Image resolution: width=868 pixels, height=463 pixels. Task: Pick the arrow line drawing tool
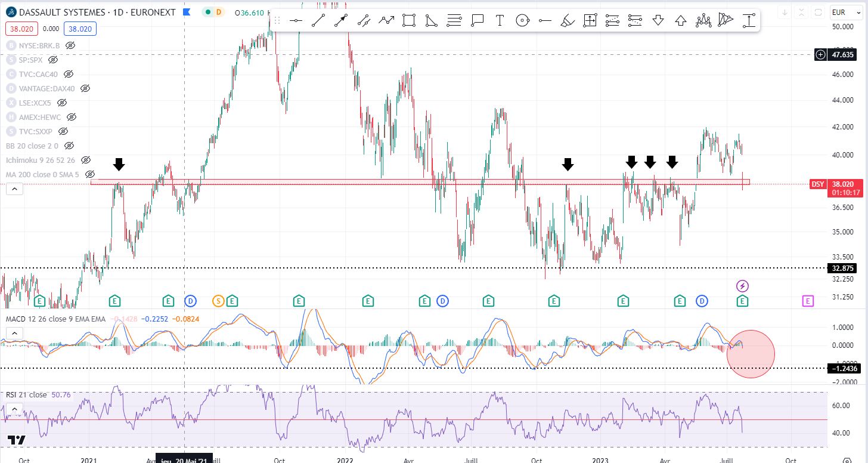coord(341,21)
